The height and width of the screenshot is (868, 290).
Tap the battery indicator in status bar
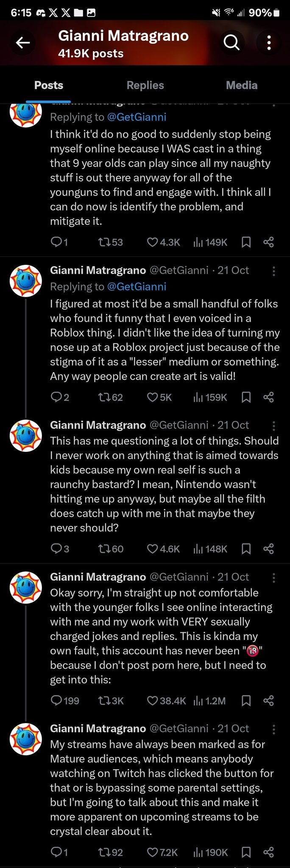[276, 13]
